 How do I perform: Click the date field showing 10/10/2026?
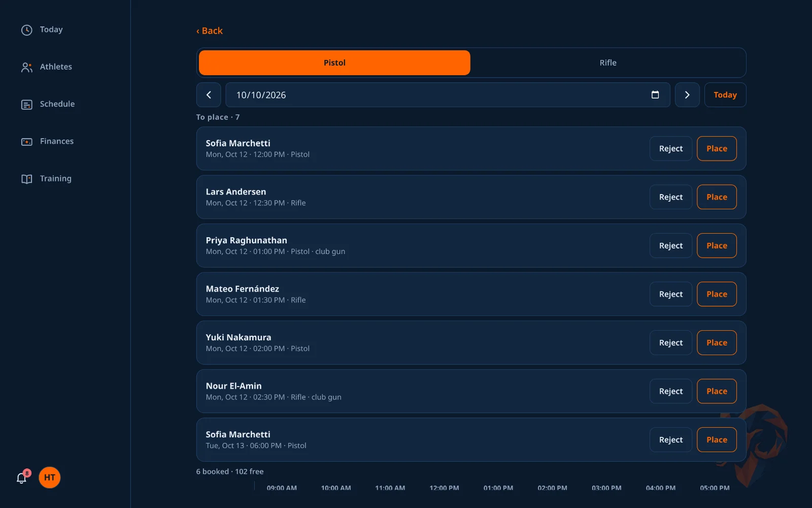(x=448, y=95)
